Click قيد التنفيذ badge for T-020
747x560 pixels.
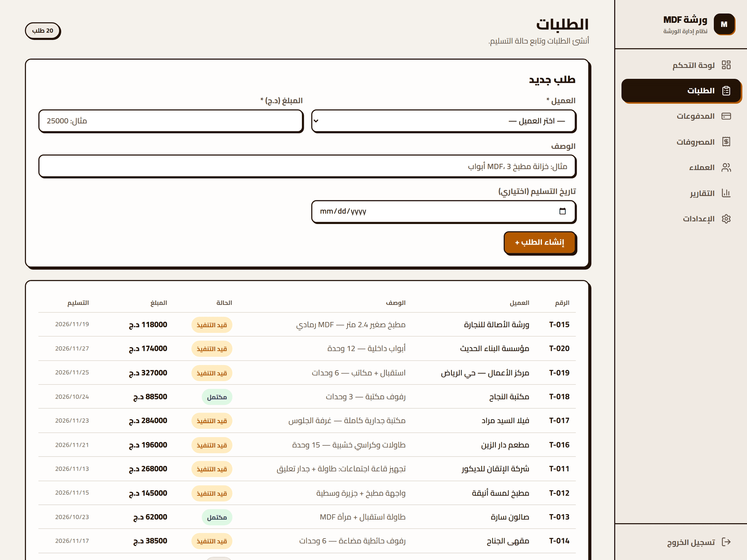pos(212,349)
